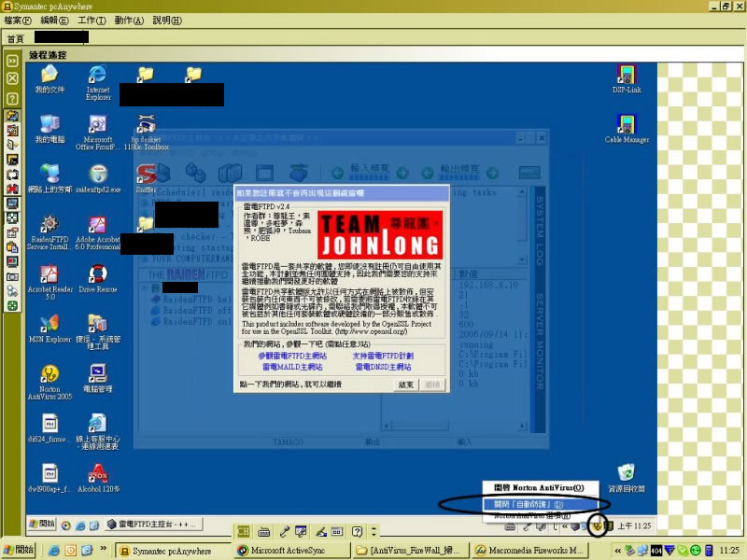Screen dimensions: 747x560
Task: Select the Adobe Acrobat 6.0 Professional icon
Action: point(98,232)
